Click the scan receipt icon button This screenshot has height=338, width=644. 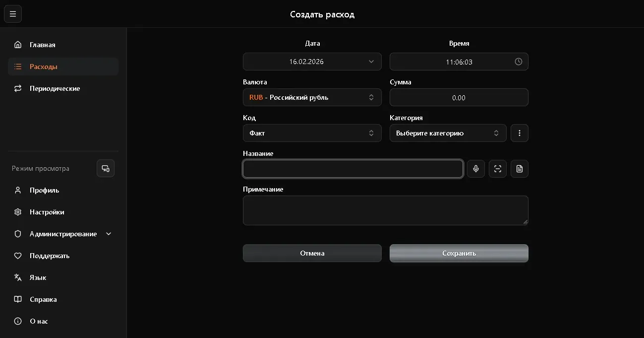pos(498,169)
